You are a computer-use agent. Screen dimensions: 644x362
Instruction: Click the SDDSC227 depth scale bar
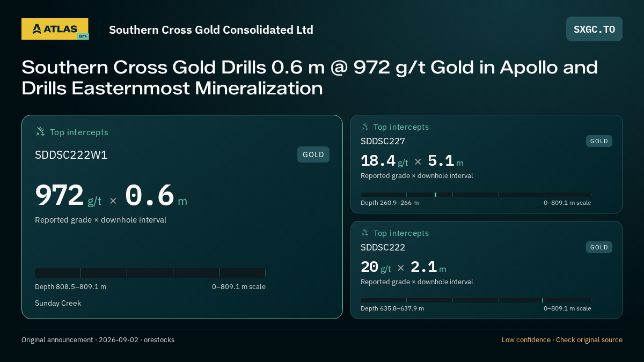click(x=476, y=195)
